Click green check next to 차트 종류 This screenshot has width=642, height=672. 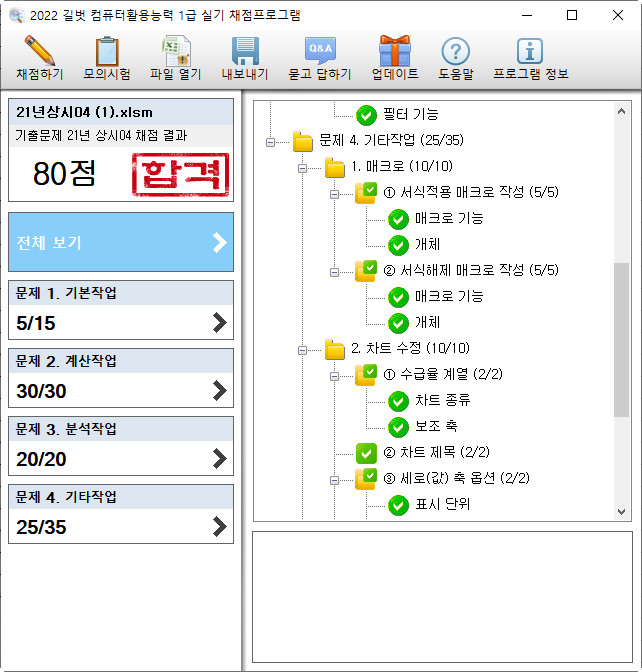tap(398, 400)
